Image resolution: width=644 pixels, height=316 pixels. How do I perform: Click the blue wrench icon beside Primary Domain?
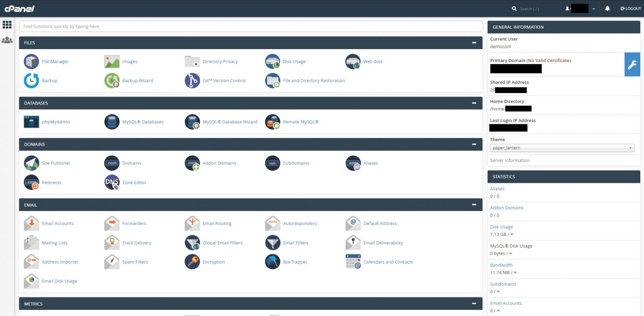632,64
